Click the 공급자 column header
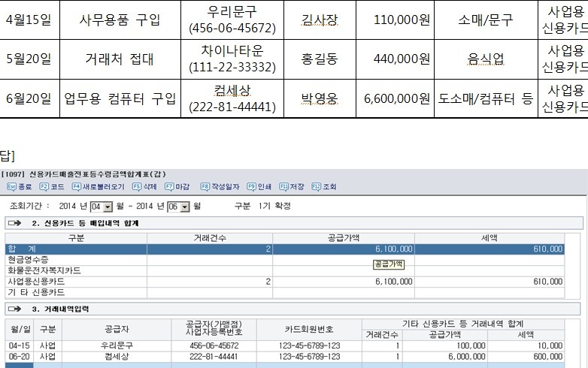The width and height of the screenshot is (588, 368). pyautogui.click(x=117, y=329)
